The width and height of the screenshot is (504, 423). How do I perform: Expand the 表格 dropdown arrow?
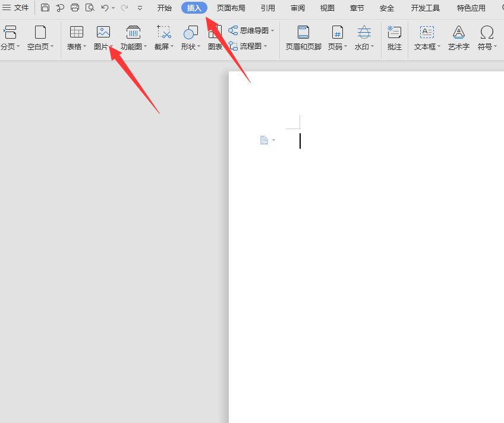[x=84, y=46]
